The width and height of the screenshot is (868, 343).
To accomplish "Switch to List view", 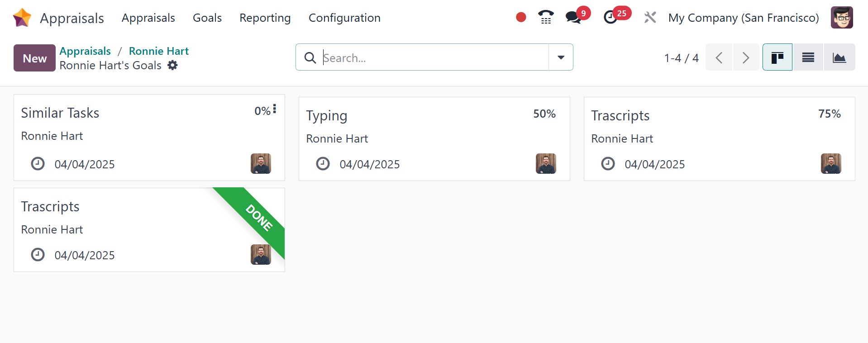I will [808, 57].
